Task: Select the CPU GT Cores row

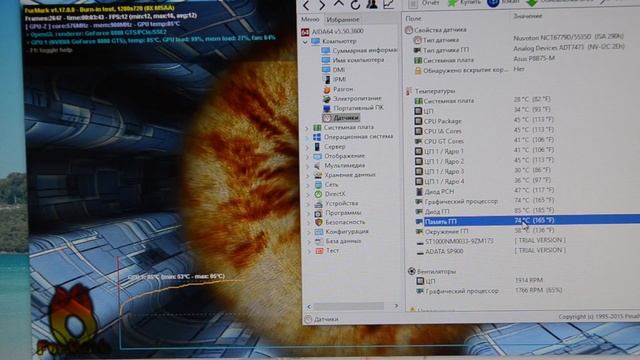Action: [484, 141]
